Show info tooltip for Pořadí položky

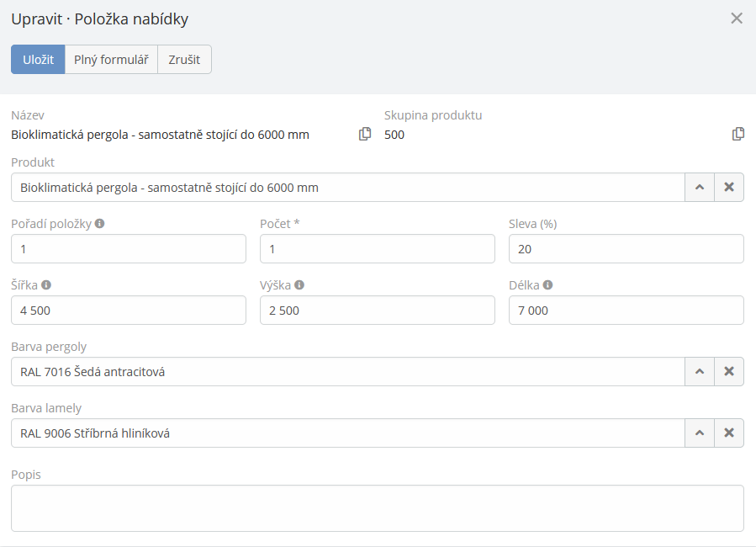[100, 224]
